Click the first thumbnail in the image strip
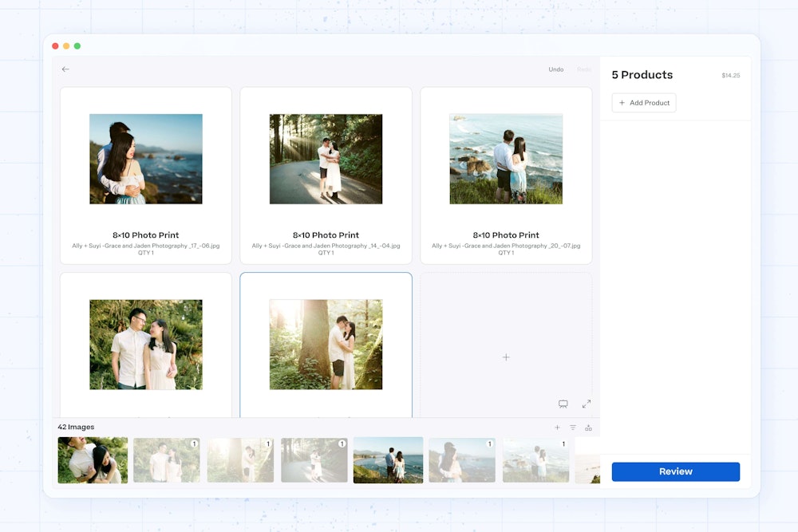Image resolution: width=798 pixels, height=532 pixels. point(93,460)
